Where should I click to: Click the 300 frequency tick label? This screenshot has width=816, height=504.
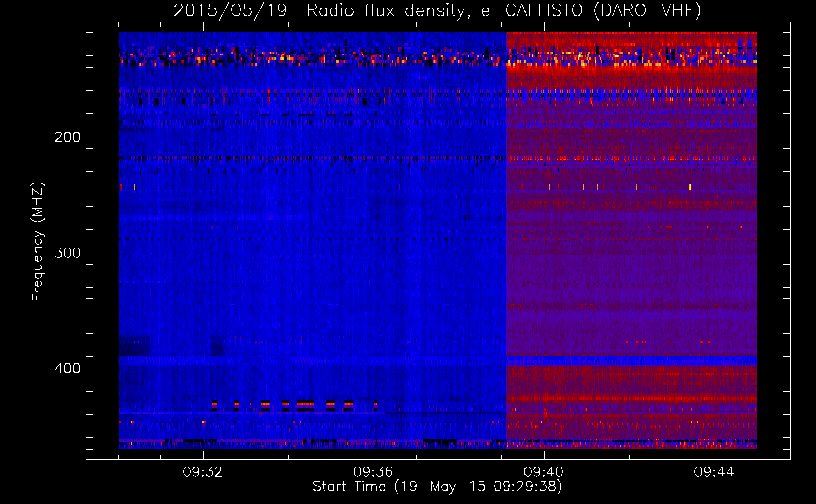[68, 253]
